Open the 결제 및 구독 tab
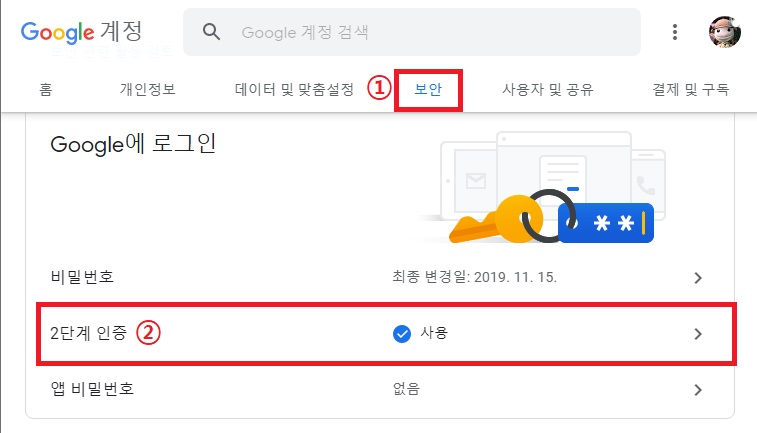The width and height of the screenshot is (757, 433). [x=690, y=89]
